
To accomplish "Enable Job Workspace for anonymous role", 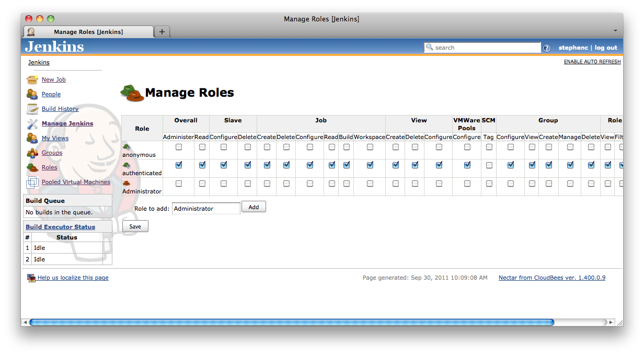I will tap(370, 147).
